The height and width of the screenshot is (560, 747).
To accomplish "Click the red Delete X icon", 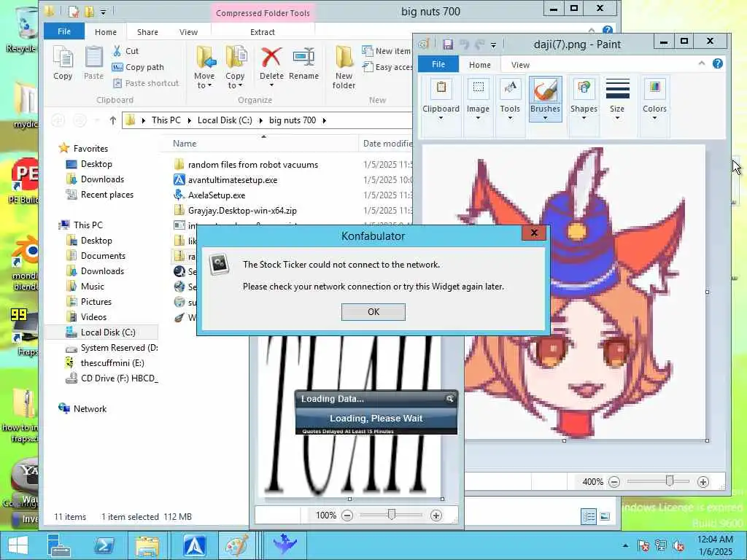I will coord(271,57).
